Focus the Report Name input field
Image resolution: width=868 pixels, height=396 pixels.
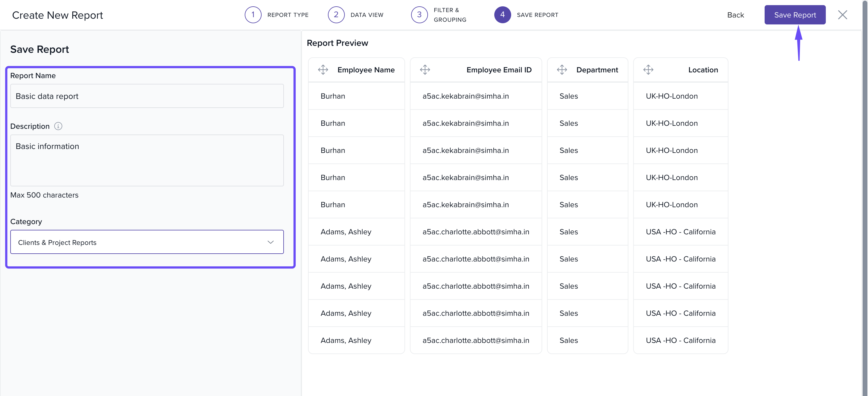146,96
